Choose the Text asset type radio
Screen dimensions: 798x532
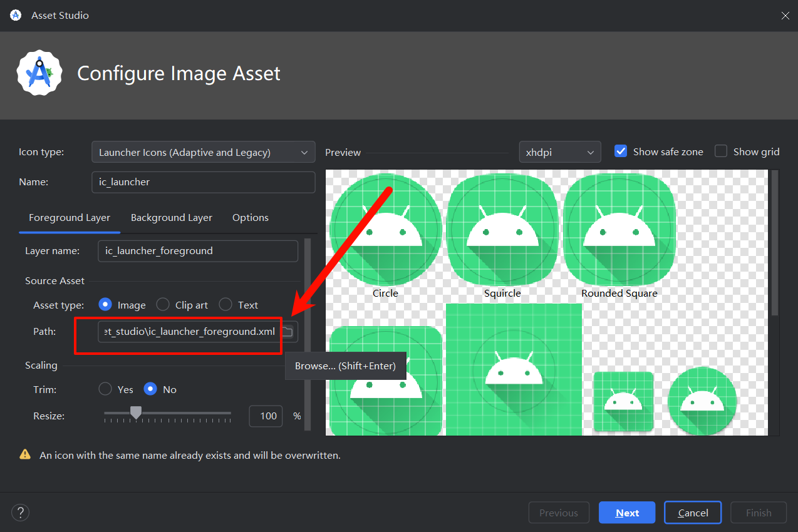click(x=225, y=305)
